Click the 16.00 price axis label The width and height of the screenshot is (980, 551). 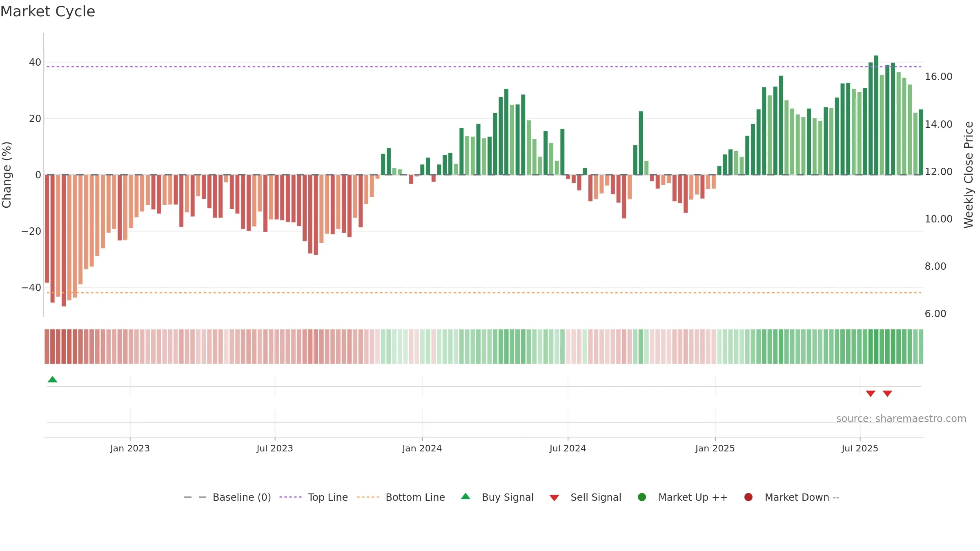[x=938, y=77]
